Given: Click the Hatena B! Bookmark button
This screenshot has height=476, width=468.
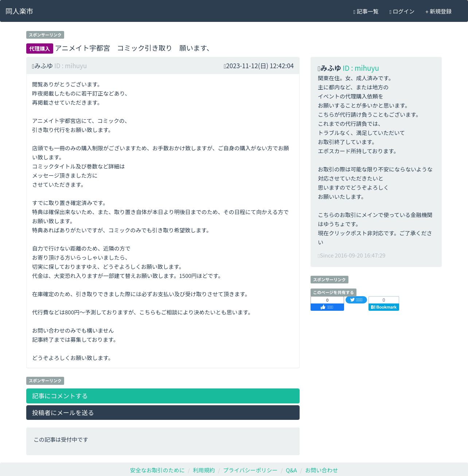Looking at the screenshot, I should (384, 307).
